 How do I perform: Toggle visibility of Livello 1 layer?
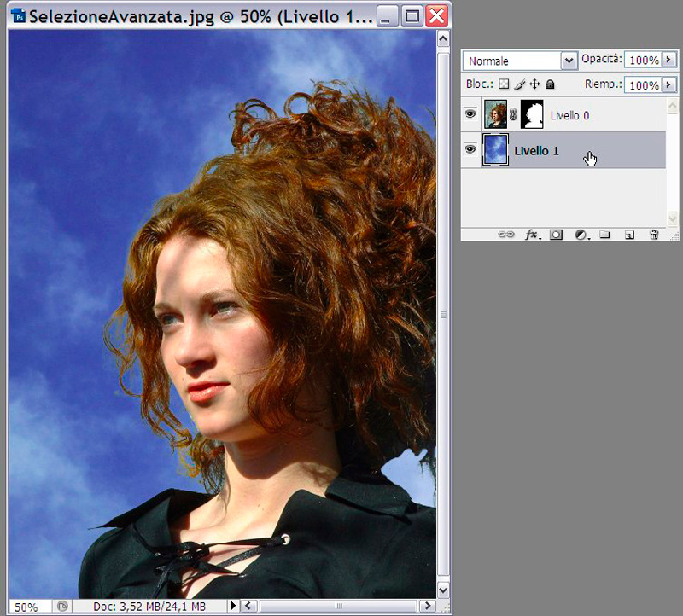point(470,150)
